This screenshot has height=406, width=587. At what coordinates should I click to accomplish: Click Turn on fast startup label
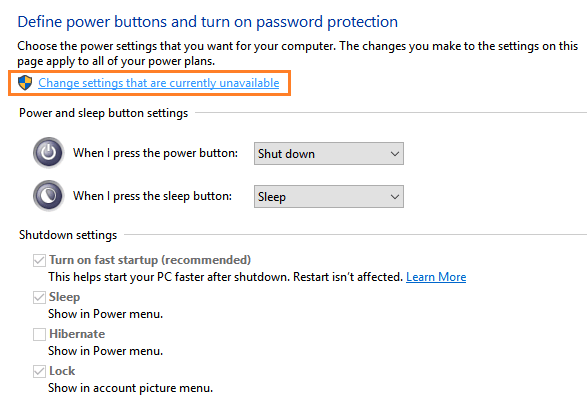tap(150, 260)
